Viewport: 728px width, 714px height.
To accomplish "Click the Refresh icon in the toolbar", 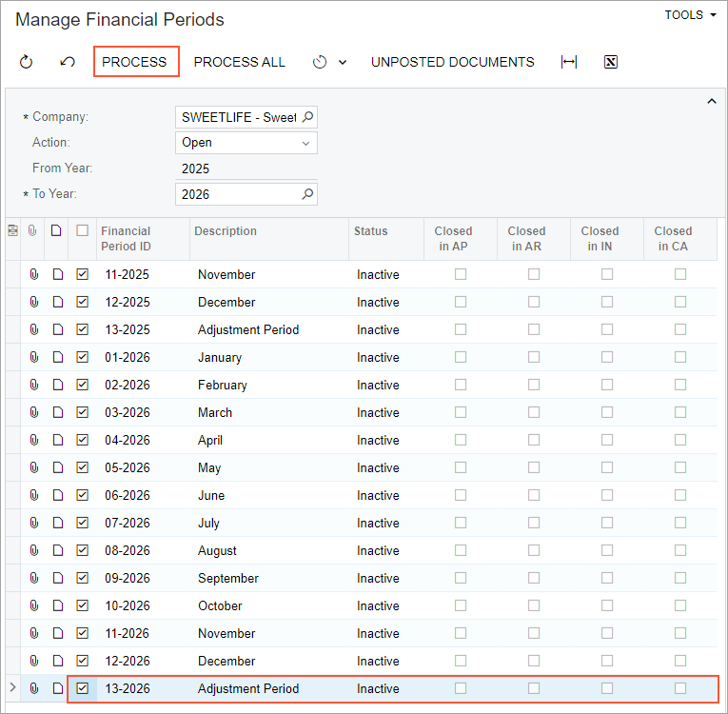I will click(x=27, y=62).
